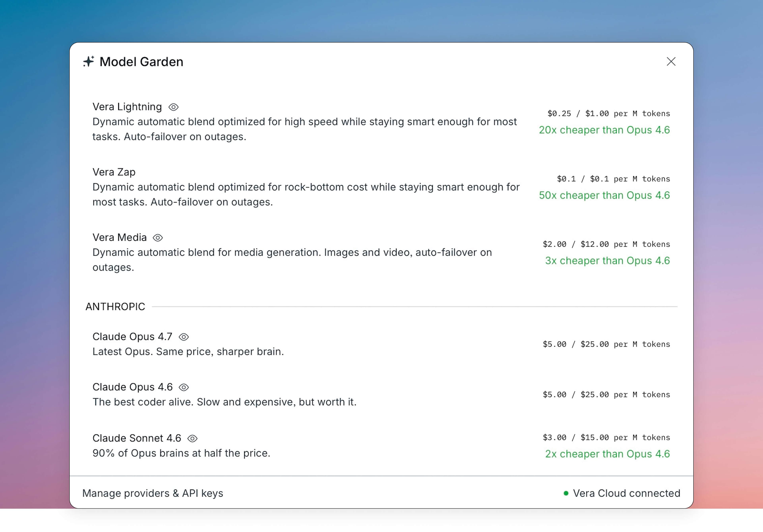
Task: Close the Model Garden dialog
Action: (671, 61)
